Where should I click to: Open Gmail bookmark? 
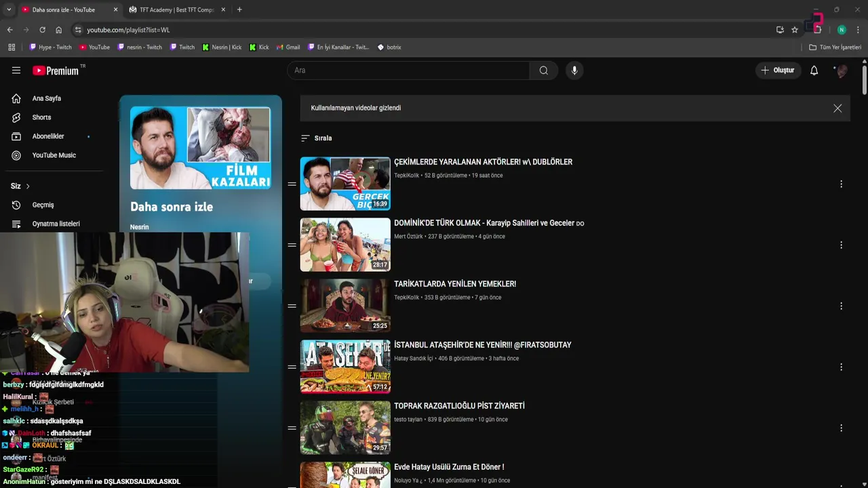[x=288, y=47]
